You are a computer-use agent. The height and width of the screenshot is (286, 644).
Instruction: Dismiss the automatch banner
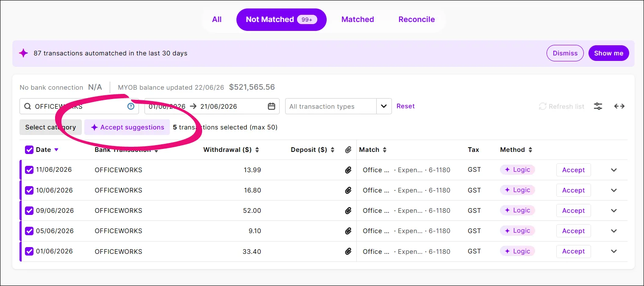coord(565,53)
